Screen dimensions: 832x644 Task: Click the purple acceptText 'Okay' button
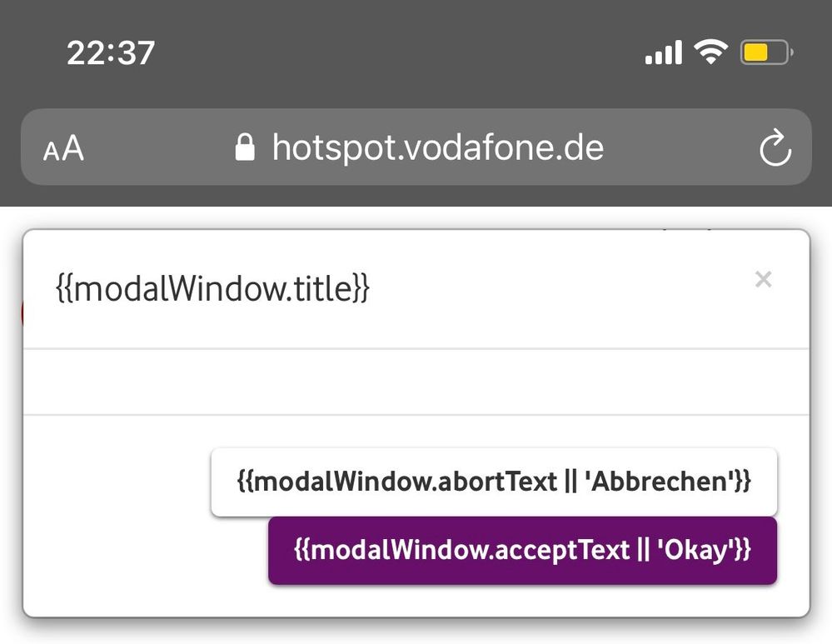[x=523, y=551]
